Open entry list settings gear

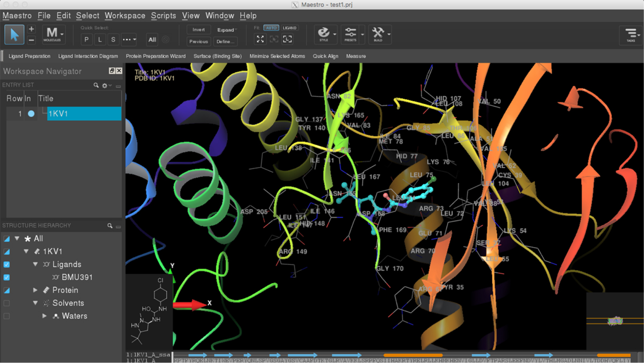point(105,85)
